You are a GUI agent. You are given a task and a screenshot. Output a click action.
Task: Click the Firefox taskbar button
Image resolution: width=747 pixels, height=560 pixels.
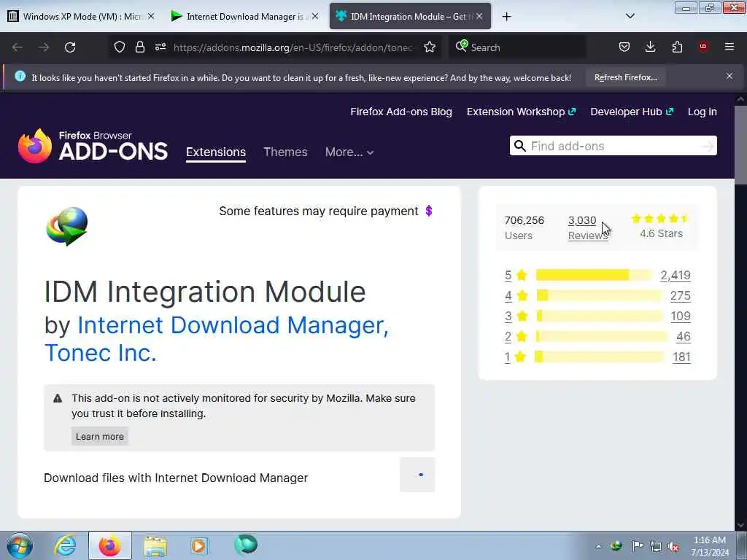click(110, 545)
